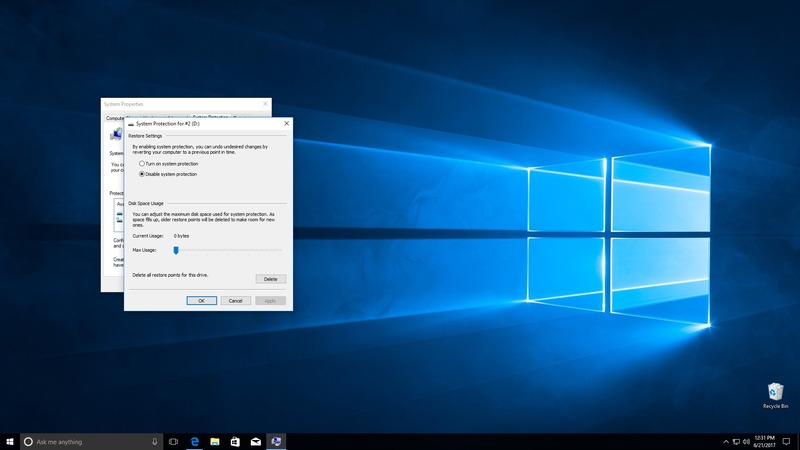Image resolution: width=800 pixels, height=450 pixels.
Task: Click the System Properties taskbar button
Action: (277, 441)
